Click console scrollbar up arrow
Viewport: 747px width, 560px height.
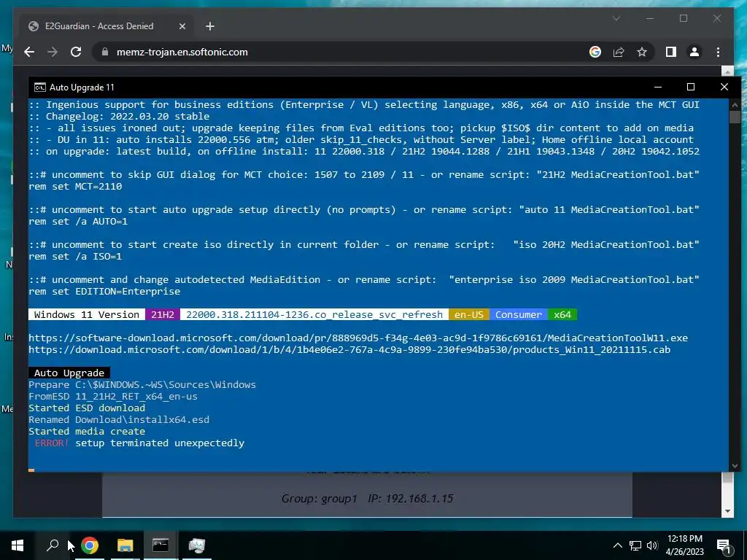click(735, 105)
